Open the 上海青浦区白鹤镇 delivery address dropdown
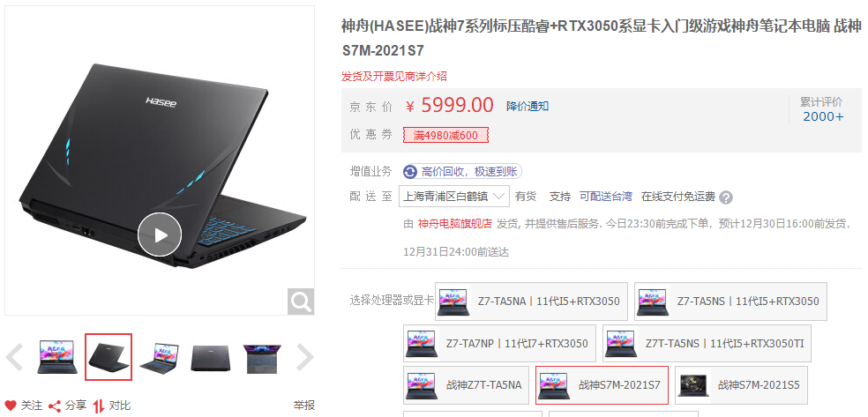868x417 pixels. pos(454,197)
